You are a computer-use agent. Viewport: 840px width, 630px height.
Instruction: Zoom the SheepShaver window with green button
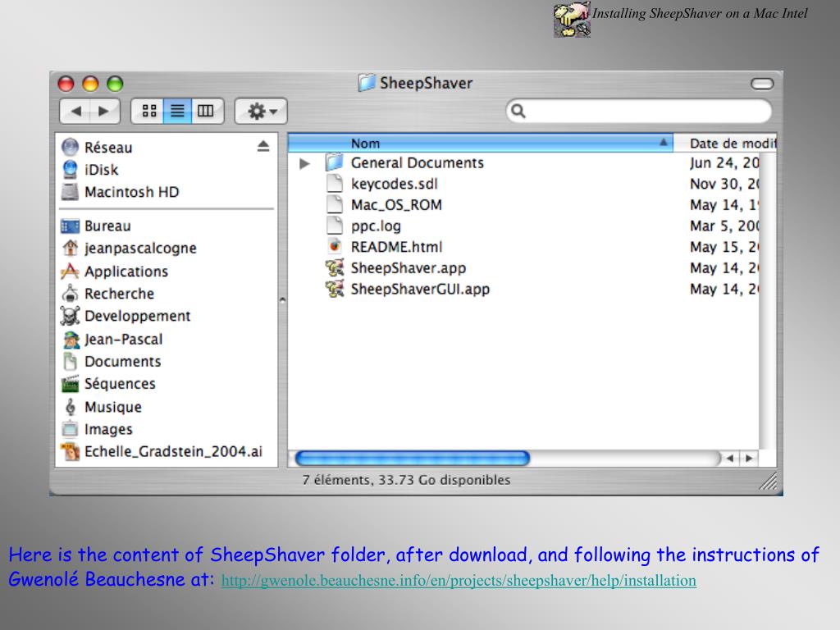pos(115,84)
